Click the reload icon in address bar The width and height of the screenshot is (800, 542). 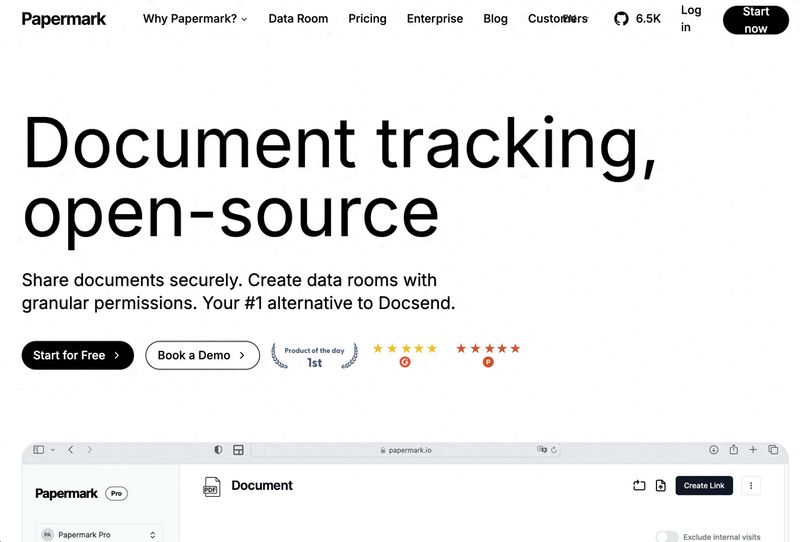[x=554, y=450]
